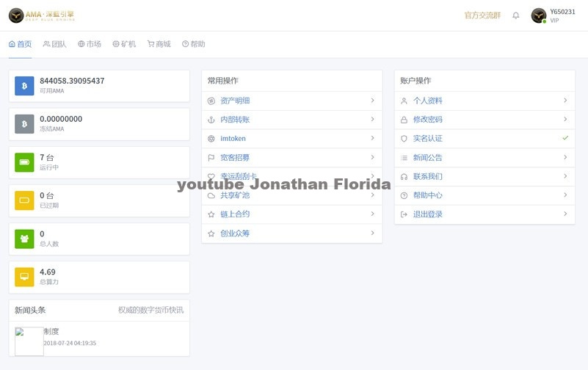Image resolution: width=588 pixels, height=370 pixels.
Task: Expand the 个人资料 row chevron
Action: click(x=565, y=101)
